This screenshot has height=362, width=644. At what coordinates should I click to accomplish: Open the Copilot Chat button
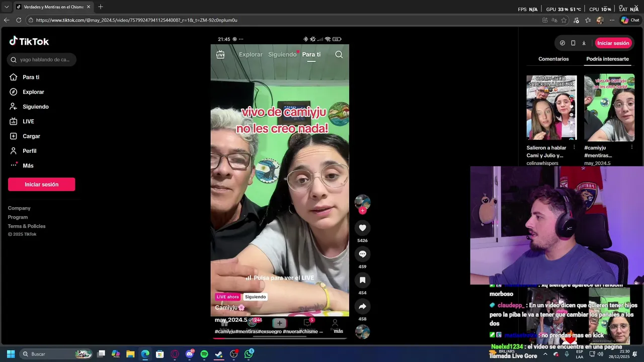click(x=630, y=20)
